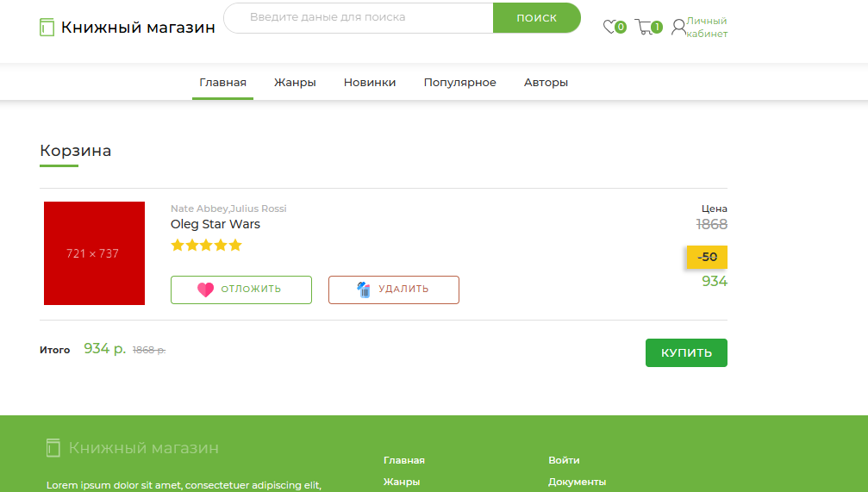
Task: Click the ПОИСК search button
Action: (x=536, y=18)
